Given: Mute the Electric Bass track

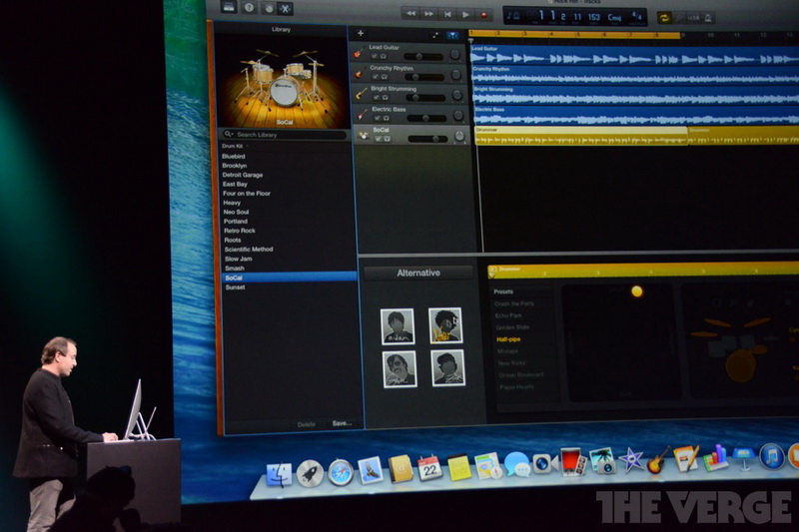Looking at the screenshot, I should (378, 118).
